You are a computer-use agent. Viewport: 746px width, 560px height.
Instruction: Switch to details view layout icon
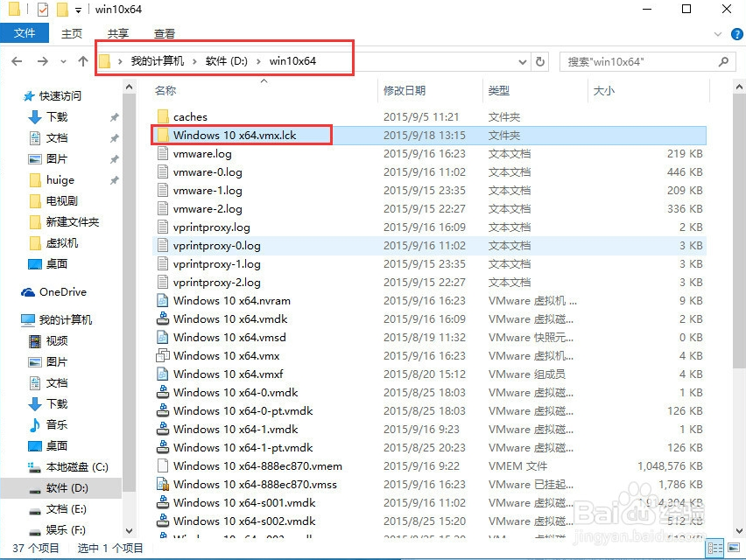click(x=715, y=548)
